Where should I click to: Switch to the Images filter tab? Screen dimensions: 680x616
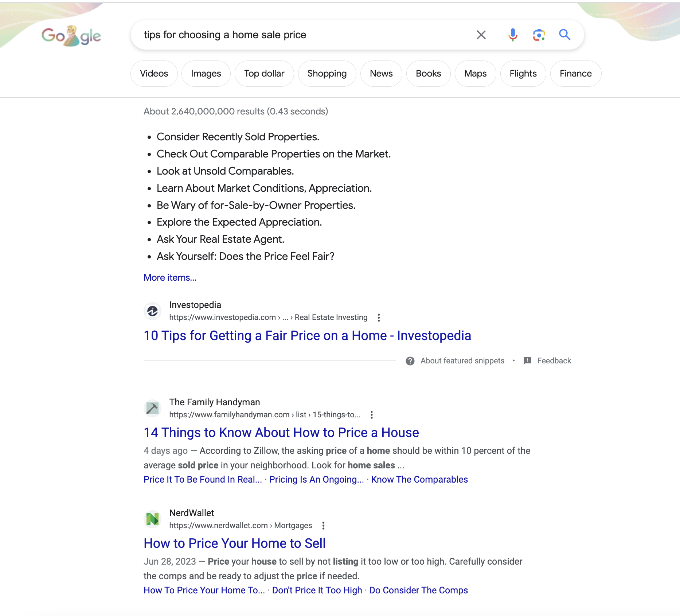(206, 74)
